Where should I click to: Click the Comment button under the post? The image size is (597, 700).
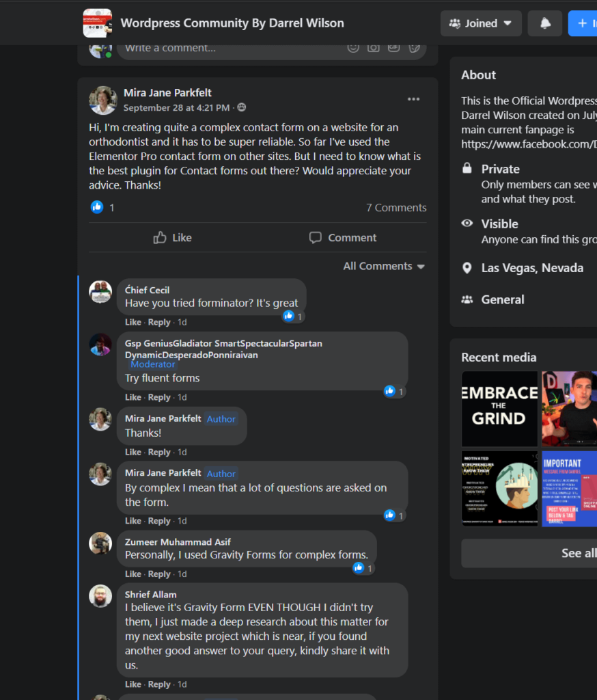coord(343,237)
